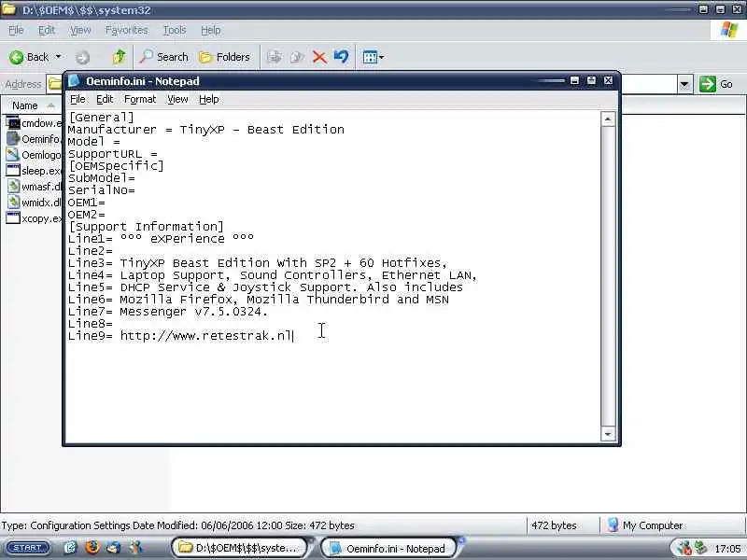Click the Explorer window folder title icon
Viewport: 747px width, 560px height.
click(x=8, y=9)
